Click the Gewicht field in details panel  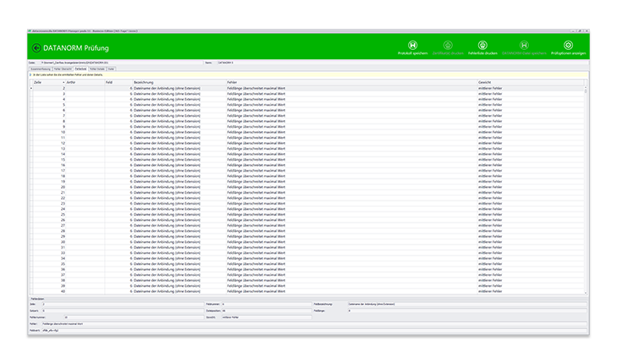pyautogui.click(x=267, y=317)
